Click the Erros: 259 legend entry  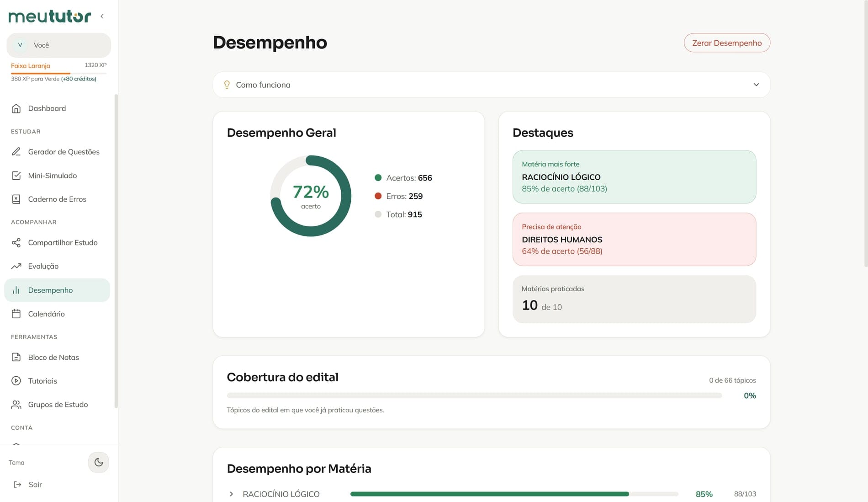click(399, 196)
